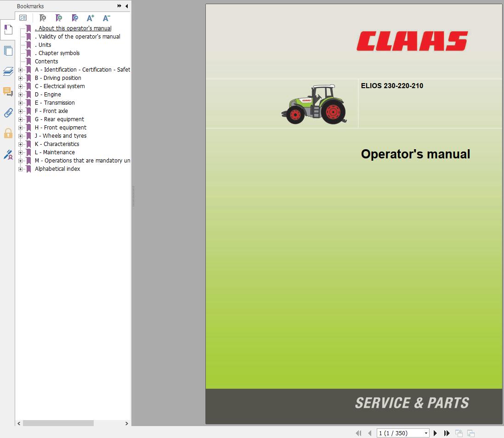Viewport: 504px width, 438px height.
Task: Jump to last page button
Action: pos(447,433)
